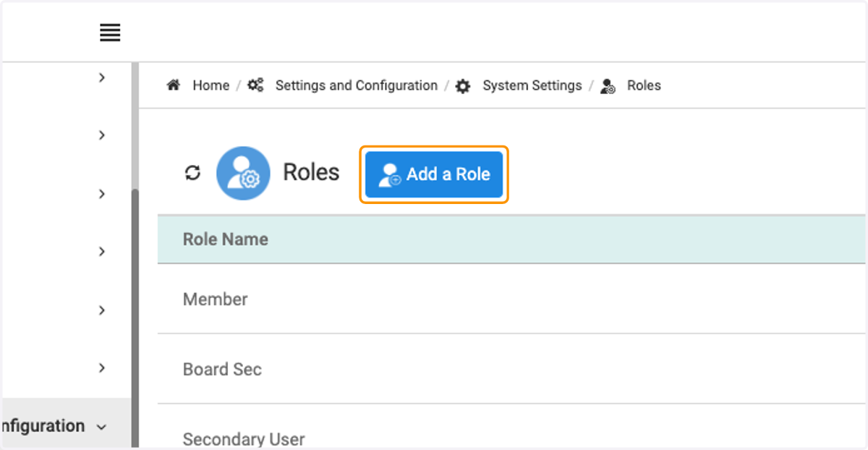Click the round Roles avatar icon

click(243, 173)
